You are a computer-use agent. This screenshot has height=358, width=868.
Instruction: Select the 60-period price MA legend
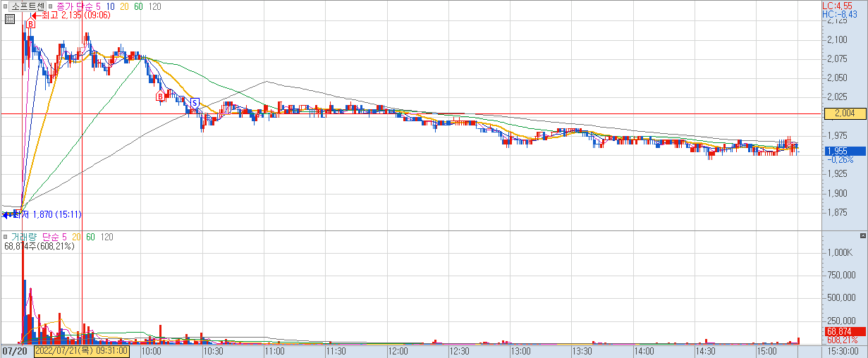click(138, 6)
